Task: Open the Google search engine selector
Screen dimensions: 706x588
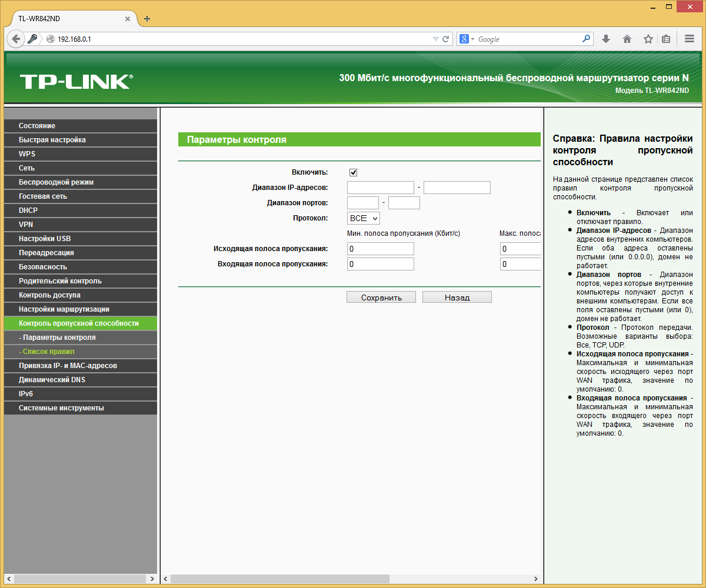Action: (x=467, y=39)
